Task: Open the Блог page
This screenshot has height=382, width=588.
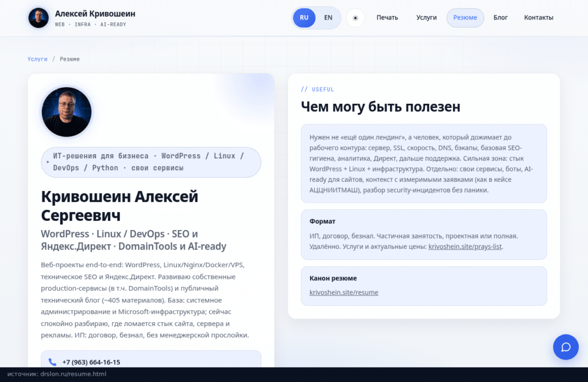Action: [x=500, y=18]
